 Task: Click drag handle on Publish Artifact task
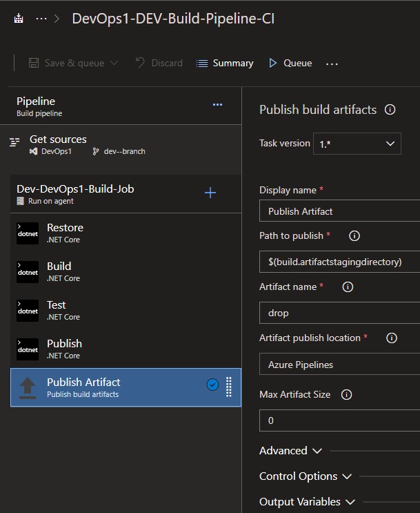pos(229,387)
